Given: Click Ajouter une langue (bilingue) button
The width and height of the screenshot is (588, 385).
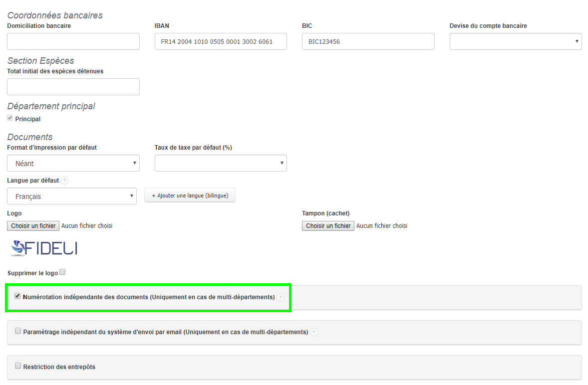Looking at the screenshot, I should click(190, 195).
